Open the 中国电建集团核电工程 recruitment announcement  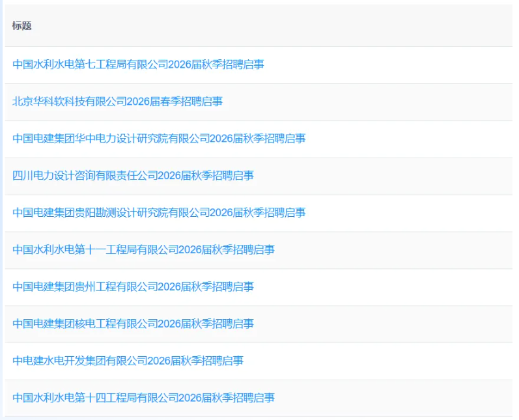[x=133, y=324]
